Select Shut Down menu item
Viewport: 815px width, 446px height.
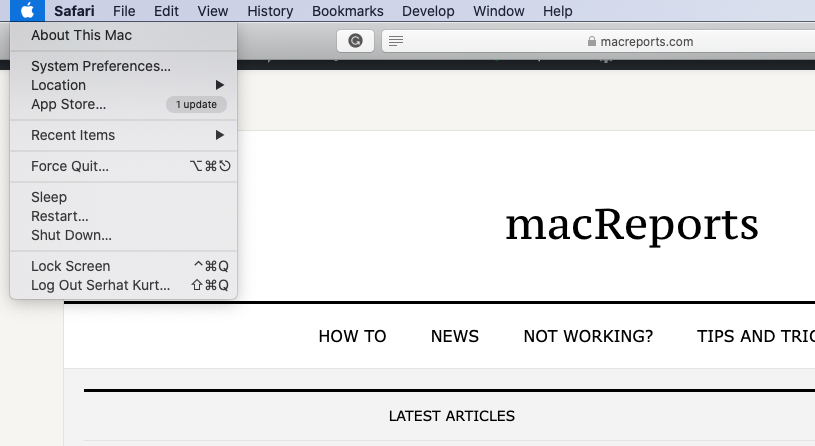[124, 235]
